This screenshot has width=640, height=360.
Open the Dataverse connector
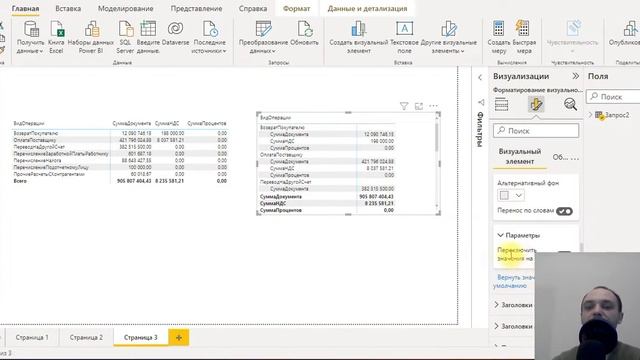click(x=176, y=33)
